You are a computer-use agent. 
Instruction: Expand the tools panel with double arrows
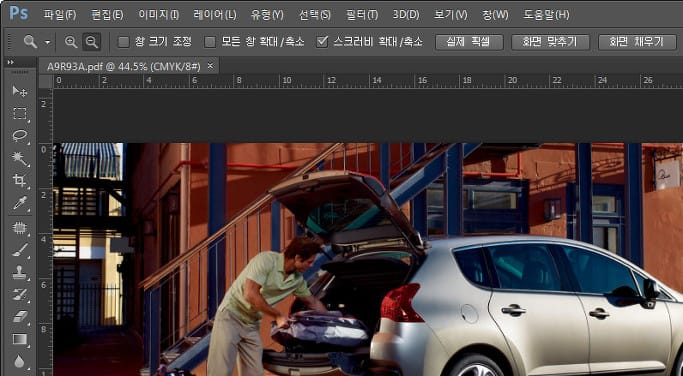[x=10, y=62]
